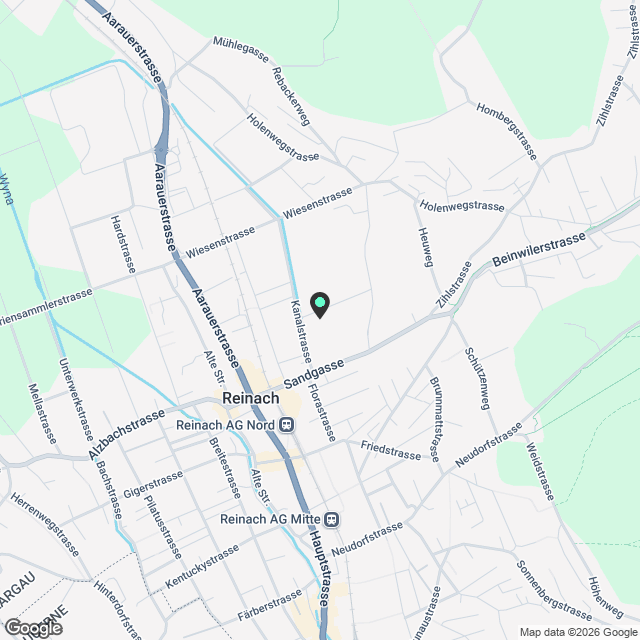
Task: Click the Hombergstrasse street label
Action: 507,131
